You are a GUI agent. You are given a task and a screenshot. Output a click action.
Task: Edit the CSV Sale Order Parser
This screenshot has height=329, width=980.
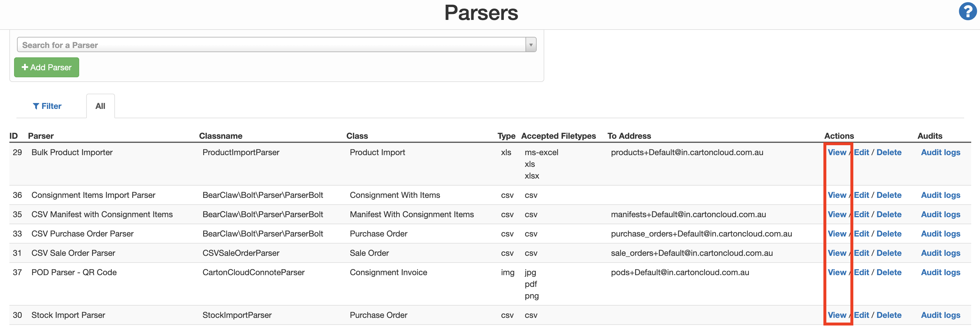pyautogui.click(x=862, y=253)
